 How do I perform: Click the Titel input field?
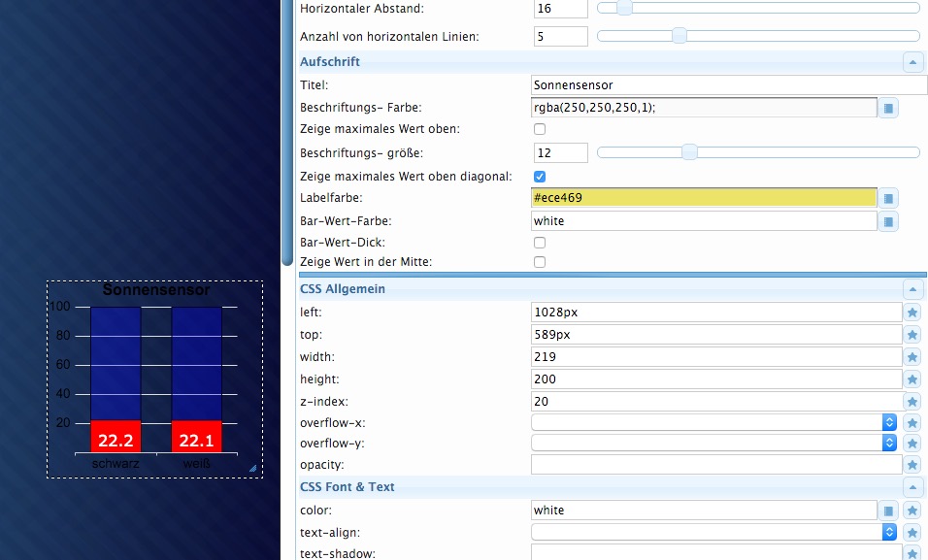pyautogui.click(x=729, y=84)
